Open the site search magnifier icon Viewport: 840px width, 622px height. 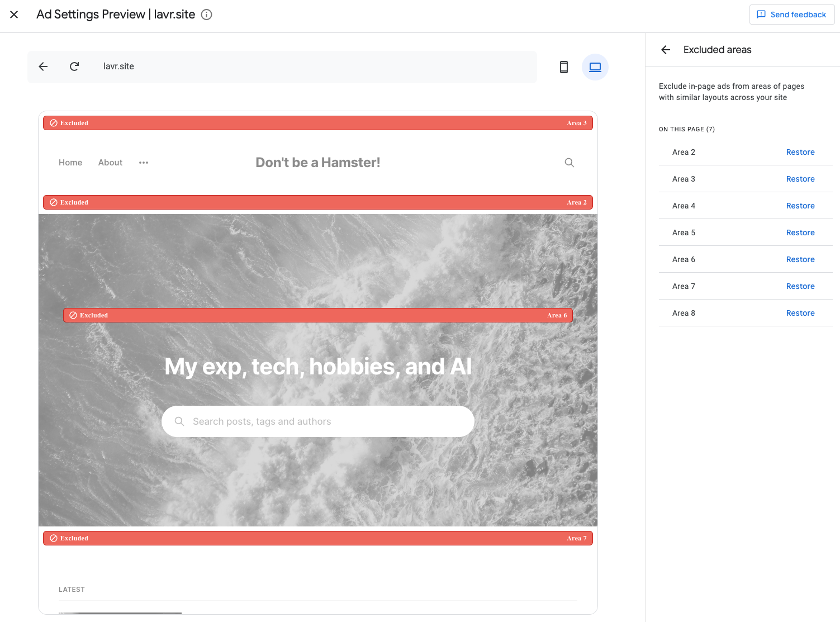569,163
